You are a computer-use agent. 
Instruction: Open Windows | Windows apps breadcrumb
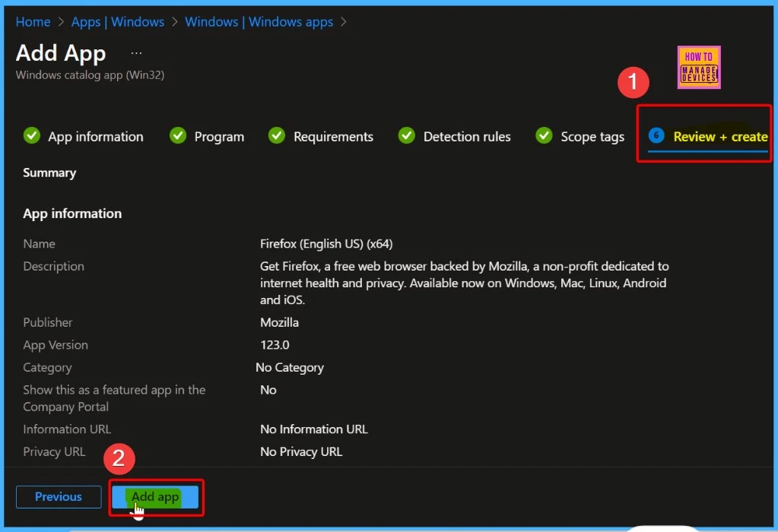(259, 22)
